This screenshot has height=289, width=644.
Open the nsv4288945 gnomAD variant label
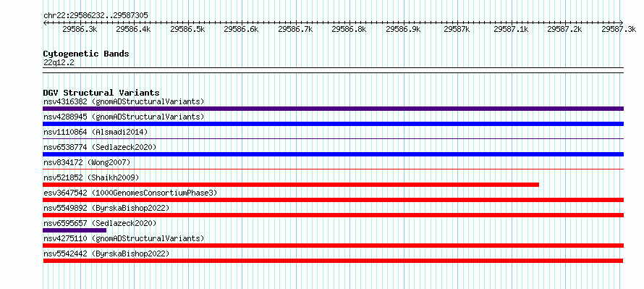124,117
